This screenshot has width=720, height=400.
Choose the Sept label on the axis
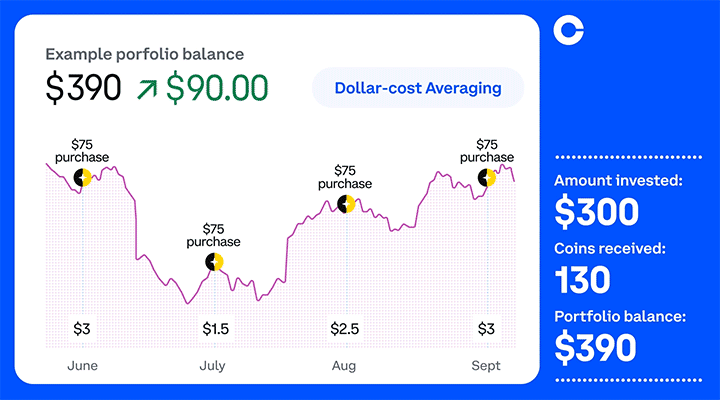pos(486,366)
